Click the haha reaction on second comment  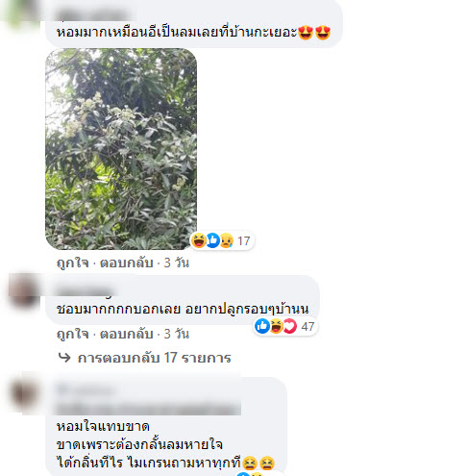(x=276, y=326)
